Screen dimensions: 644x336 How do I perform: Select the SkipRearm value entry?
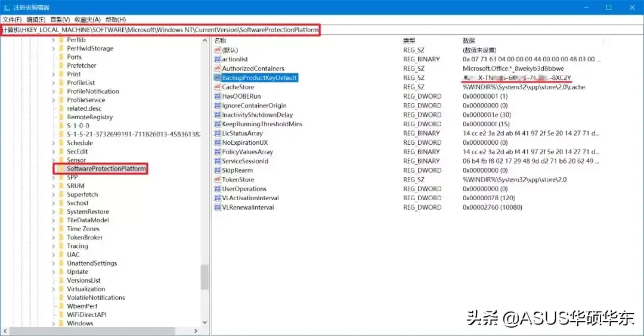point(237,170)
